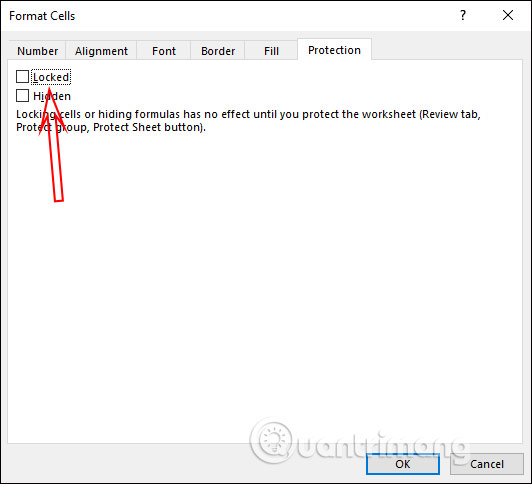
Task: Open the Alignment tab
Action: click(101, 51)
